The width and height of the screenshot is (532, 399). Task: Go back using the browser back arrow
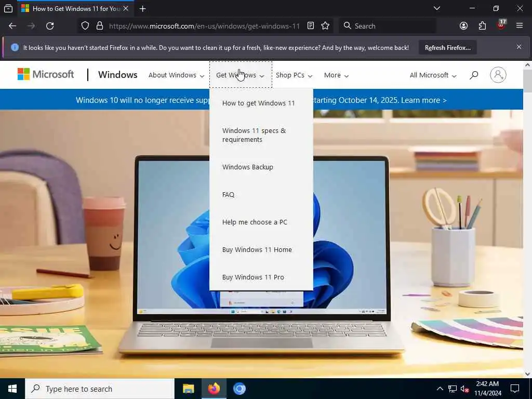click(12, 26)
